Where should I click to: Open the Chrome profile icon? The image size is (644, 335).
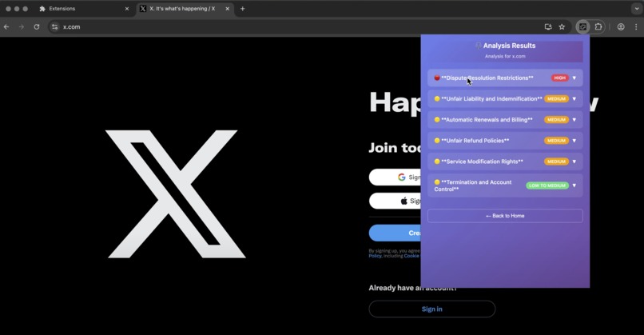click(x=621, y=26)
